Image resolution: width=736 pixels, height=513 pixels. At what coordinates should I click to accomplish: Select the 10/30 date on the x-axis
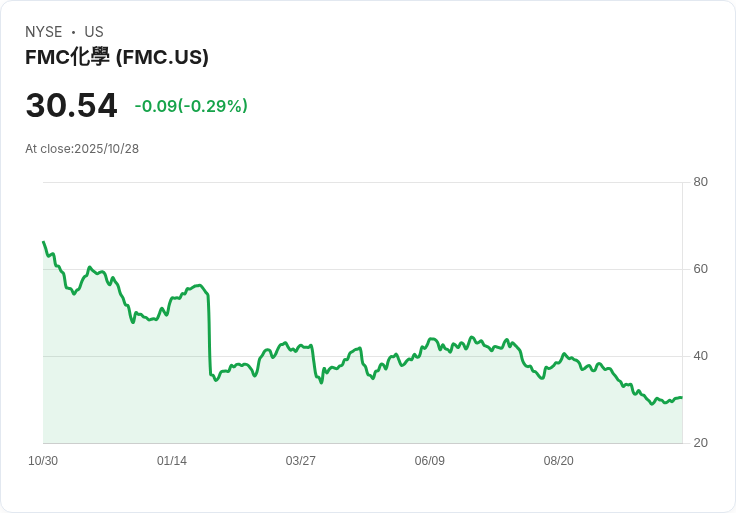pos(43,461)
